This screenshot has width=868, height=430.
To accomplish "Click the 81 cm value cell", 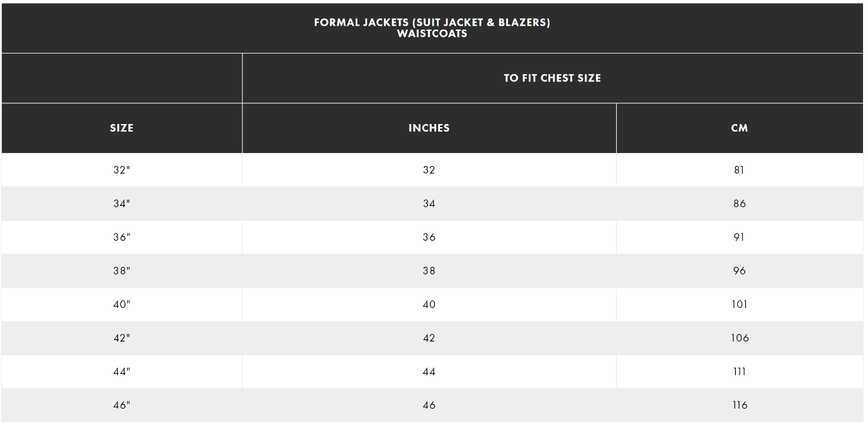I will (739, 170).
